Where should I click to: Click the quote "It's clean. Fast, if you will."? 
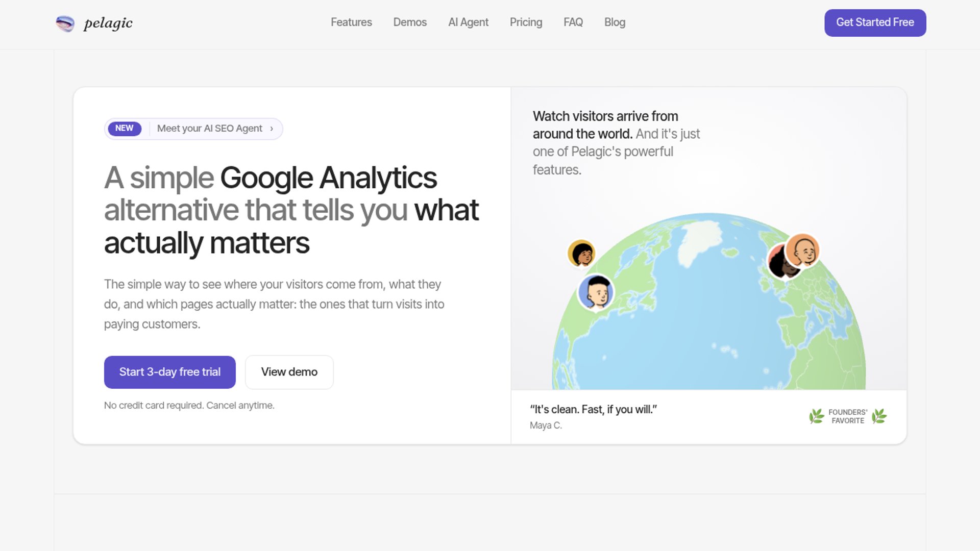593,409
